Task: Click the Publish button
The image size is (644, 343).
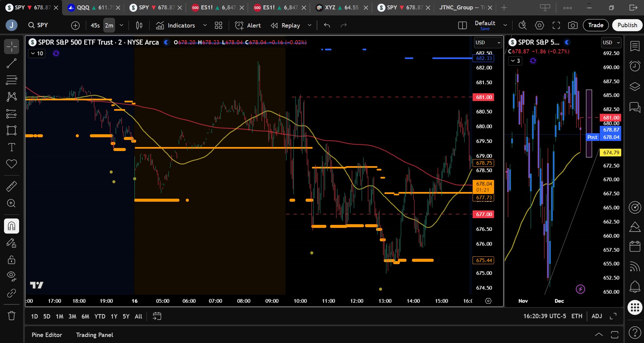Action: click(627, 25)
